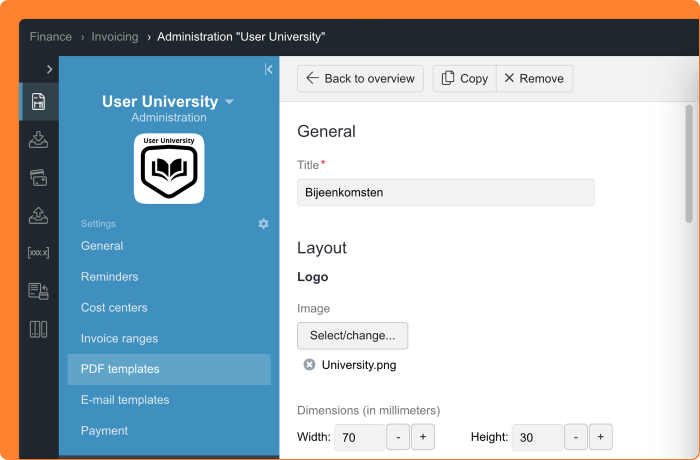The width and height of the screenshot is (700, 460).
Task: Click the payment cards wallet icon
Action: click(x=38, y=177)
